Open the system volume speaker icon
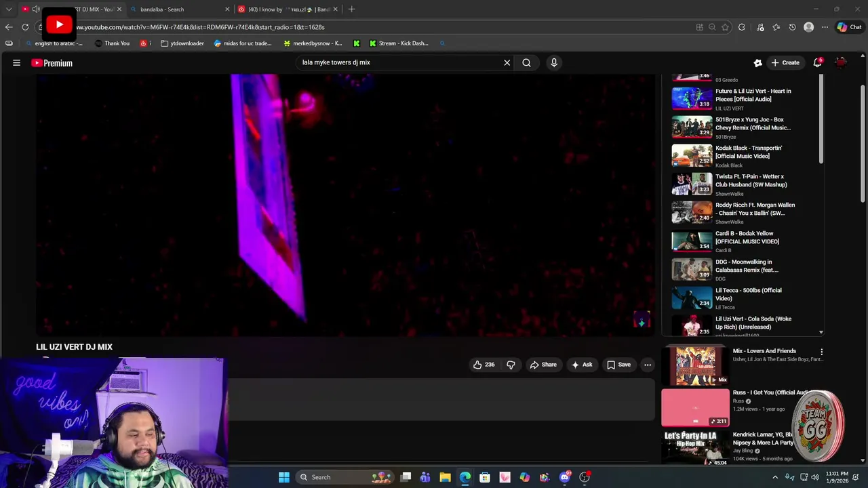 (x=815, y=477)
